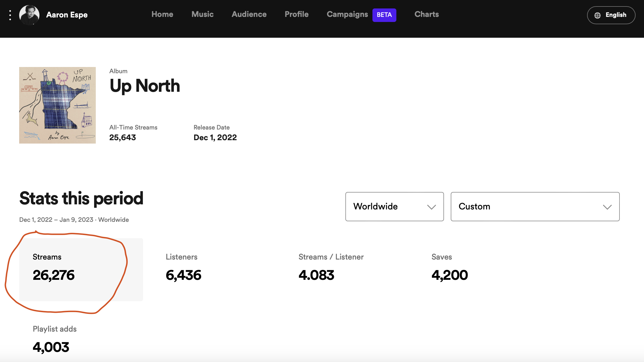Click the release date Dec 1, 2022
The image size is (644, 362).
[215, 137]
